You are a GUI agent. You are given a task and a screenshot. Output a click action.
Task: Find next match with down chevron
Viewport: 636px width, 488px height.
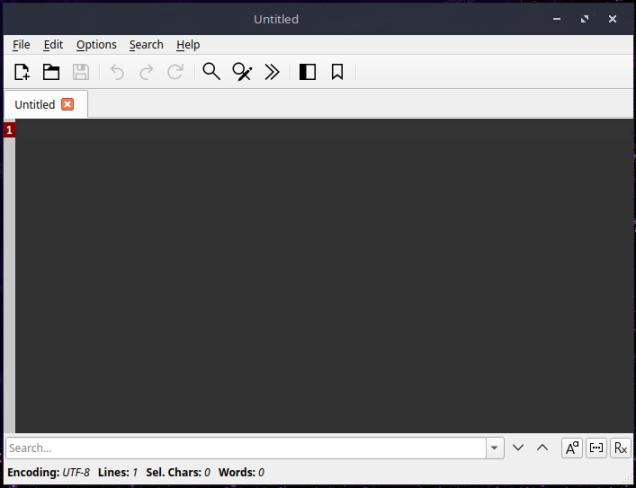click(518, 448)
